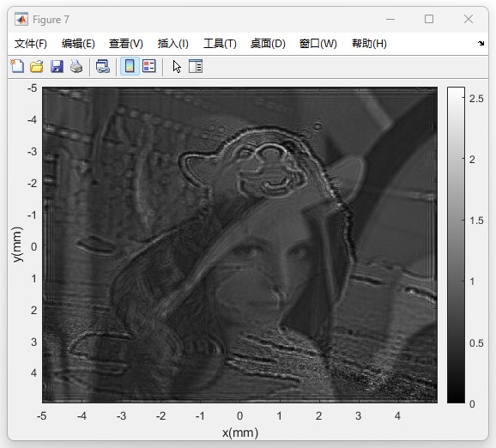496x448 pixels.
Task: Click the Link Plot icon
Action: tap(103, 66)
